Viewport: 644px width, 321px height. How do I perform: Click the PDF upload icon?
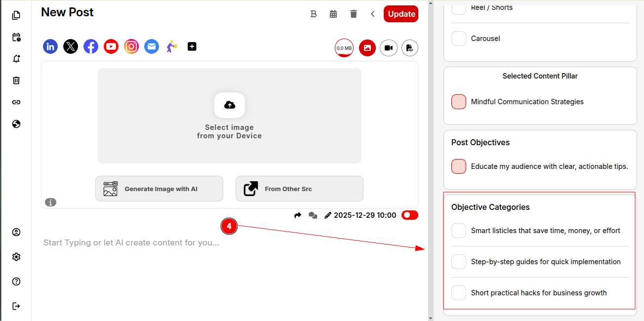coord(409,48)
